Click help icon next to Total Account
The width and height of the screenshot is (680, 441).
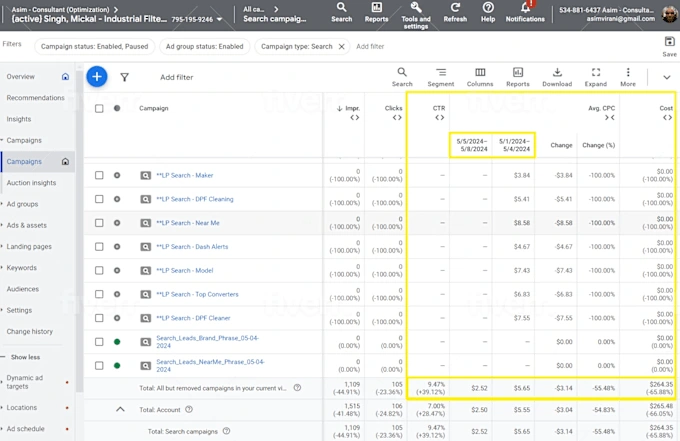point(189,409)
